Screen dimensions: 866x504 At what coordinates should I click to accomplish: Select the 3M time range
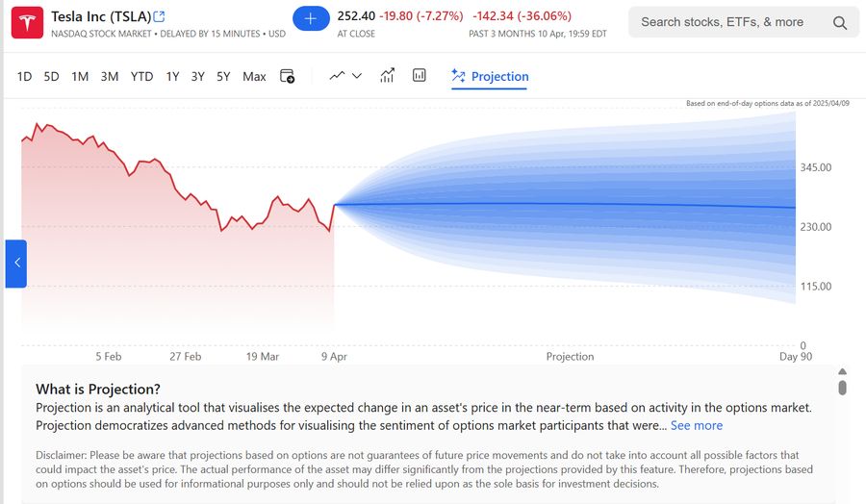pos(110,76)
